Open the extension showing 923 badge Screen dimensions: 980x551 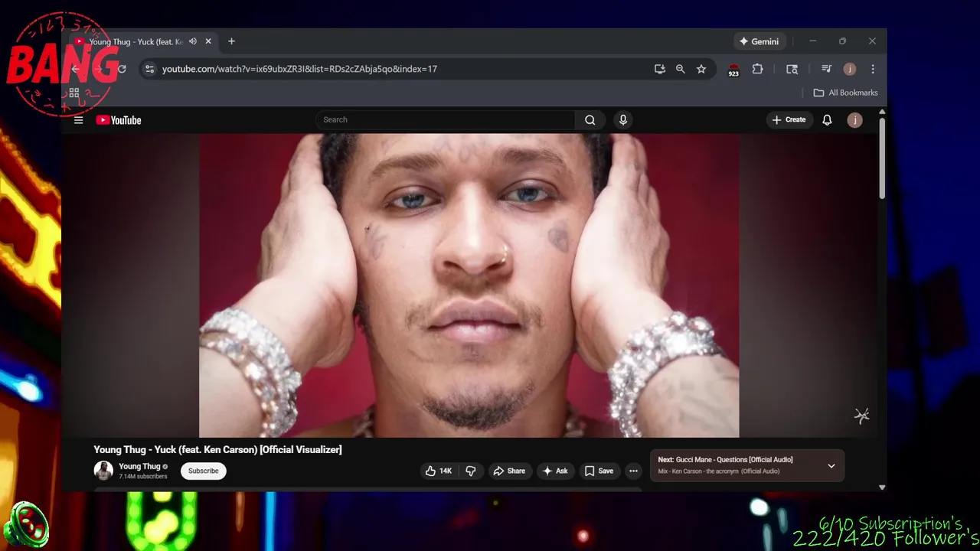point(733,70)
